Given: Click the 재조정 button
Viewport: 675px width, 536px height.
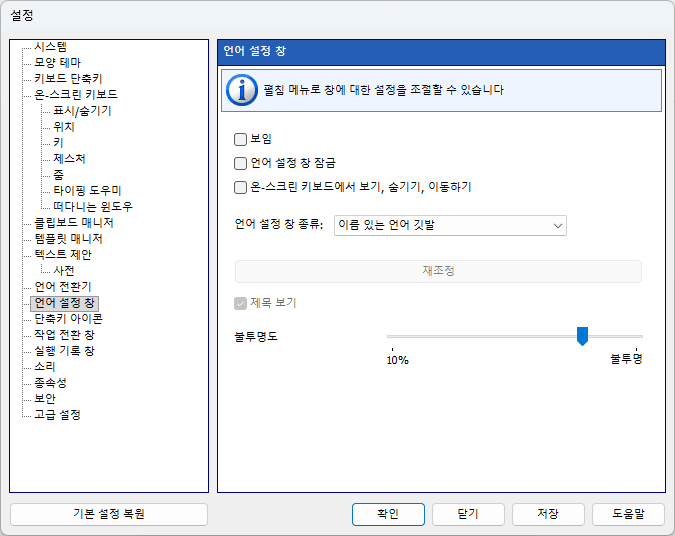Looking at the screenshot, I should tap(438, 271).
